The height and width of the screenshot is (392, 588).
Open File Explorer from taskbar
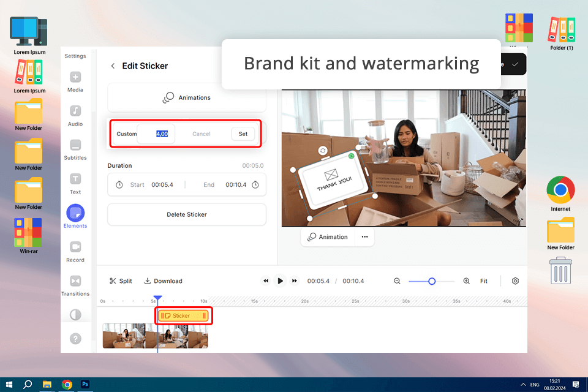pos(47,385)
